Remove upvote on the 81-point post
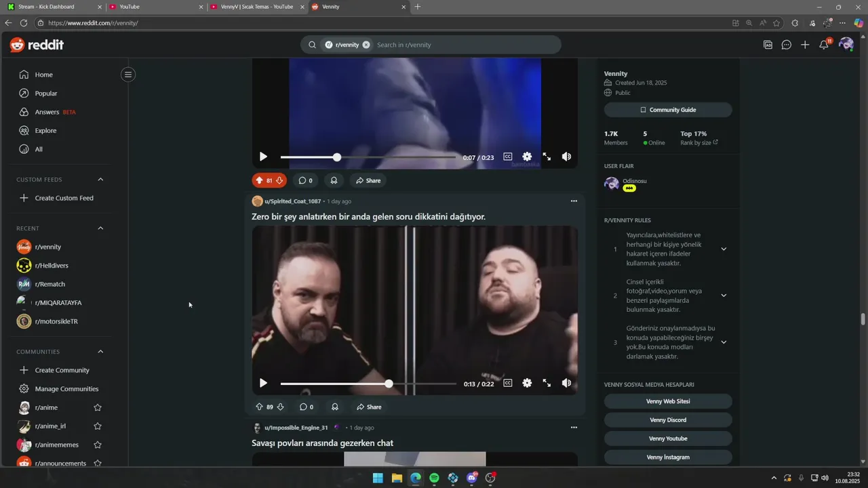Viewport: 868px width, 488px height. [x=259, y=180]
